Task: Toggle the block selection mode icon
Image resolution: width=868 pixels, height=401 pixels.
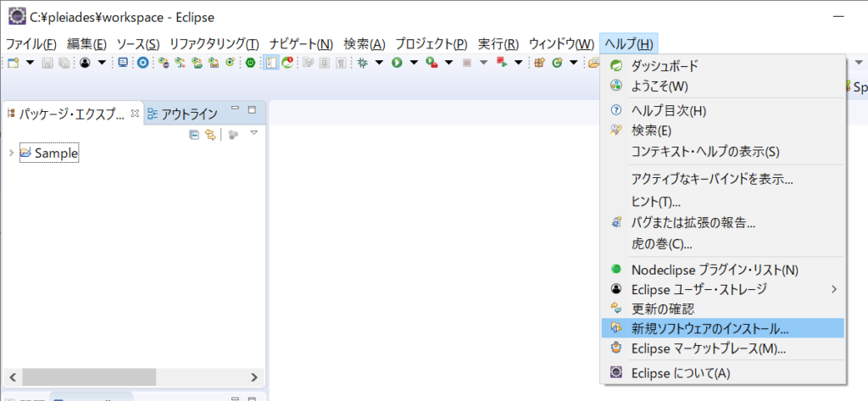Action: pyautogui.click(x=325, y=63)
